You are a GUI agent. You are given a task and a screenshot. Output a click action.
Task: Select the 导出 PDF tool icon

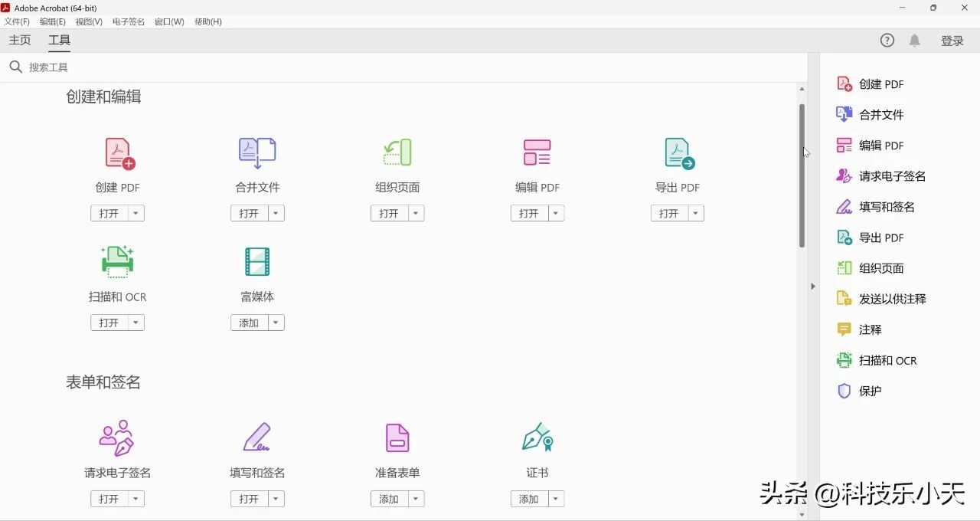point(677,152)
